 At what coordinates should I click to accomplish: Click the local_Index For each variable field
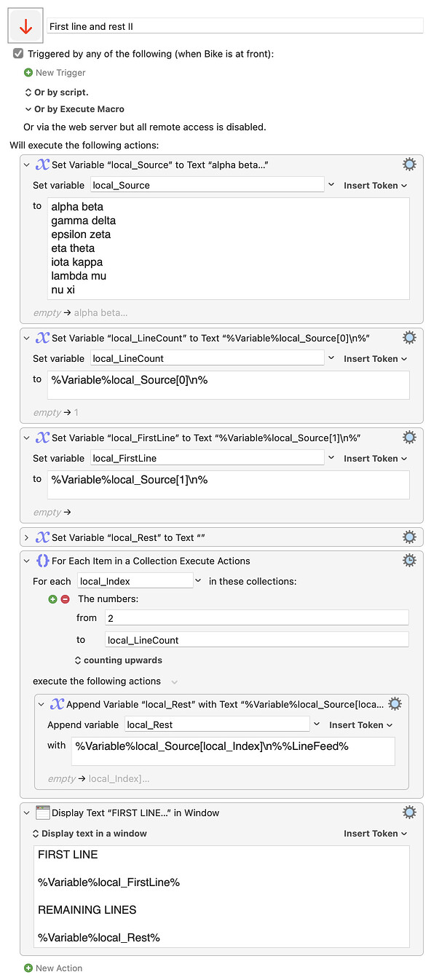(x=135, y=581)
